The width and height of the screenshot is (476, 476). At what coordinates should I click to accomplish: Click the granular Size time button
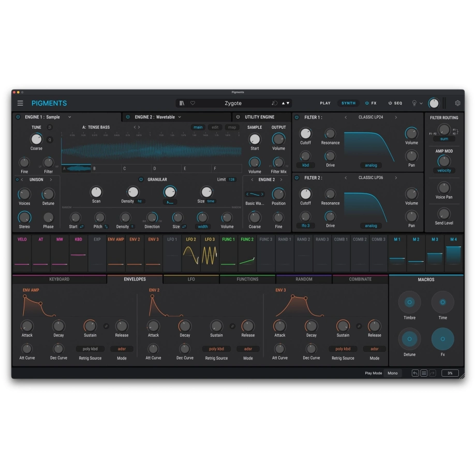pyautogui.click(x=211, y=201)
